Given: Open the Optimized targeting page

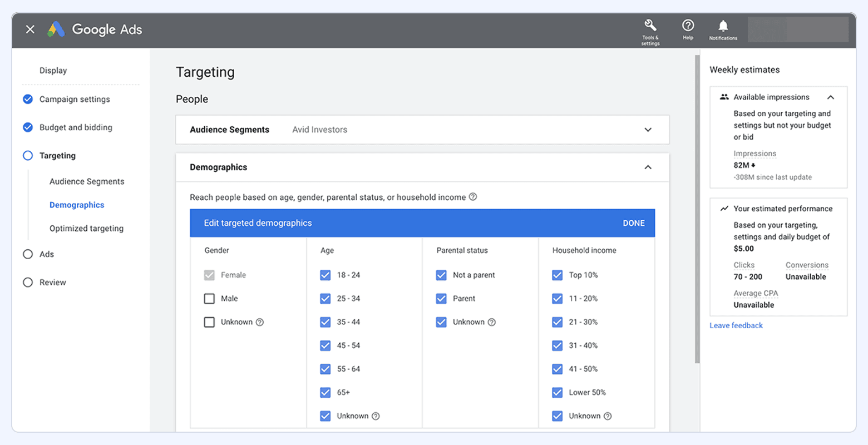Looking at the screenshot, I should pos(86,228).
